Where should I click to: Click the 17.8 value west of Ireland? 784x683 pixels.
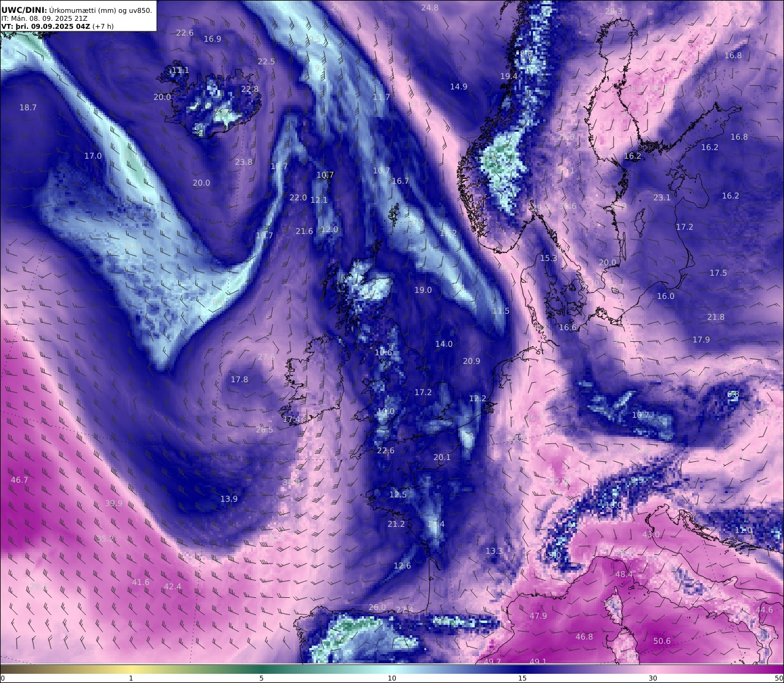(x=239, y=379)
